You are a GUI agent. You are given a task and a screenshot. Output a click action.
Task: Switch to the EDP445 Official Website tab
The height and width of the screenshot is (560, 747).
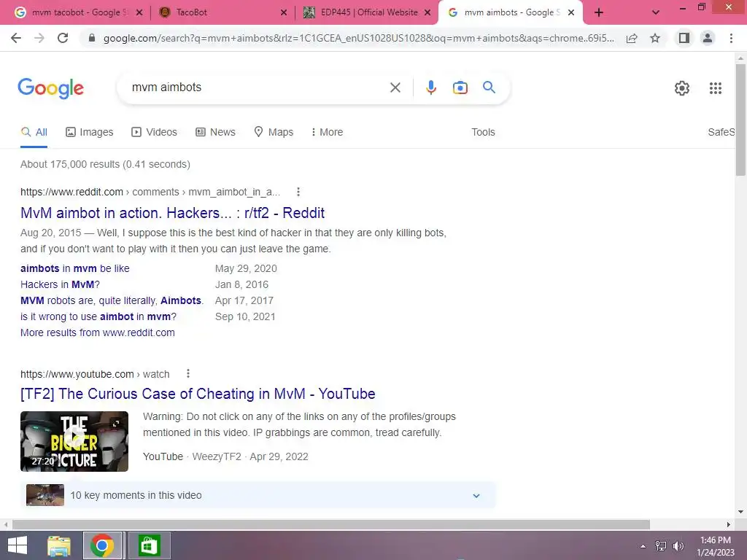(367, 12)
